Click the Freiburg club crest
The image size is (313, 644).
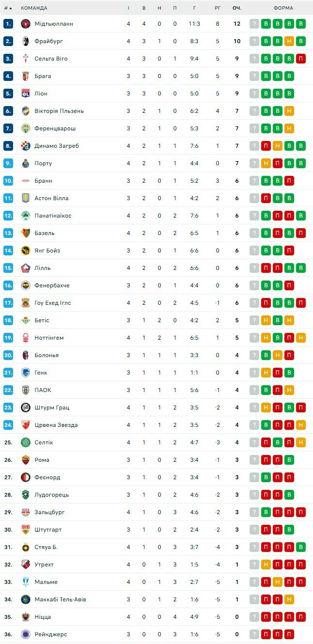point(26,41)
